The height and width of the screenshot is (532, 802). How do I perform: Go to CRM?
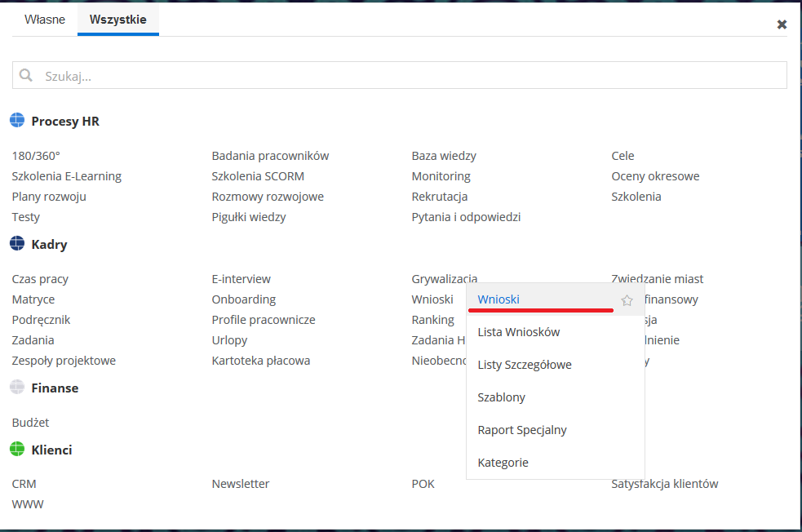click(x=24, y=485)
